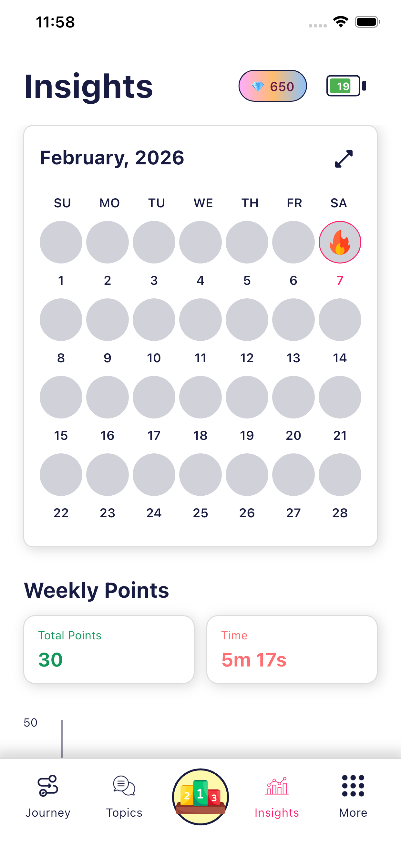The width and height of the screenshot is (401, 868).
Task: Tap the day 5 circle
Action: (x=247, y=242)
